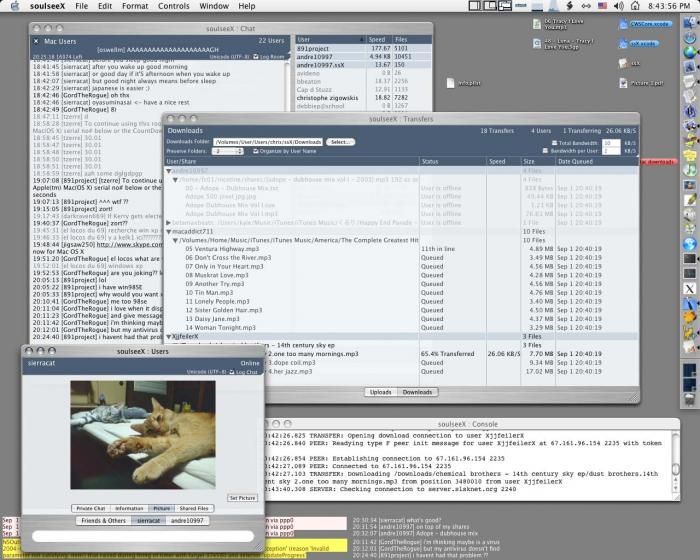Click the Set Picture button
700x560 pixels.
point(242,497)
